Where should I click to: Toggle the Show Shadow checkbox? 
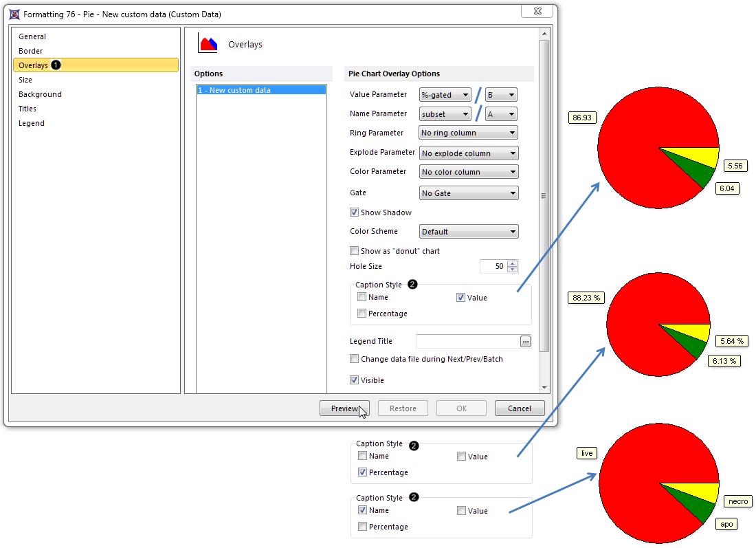pos(355,212)
